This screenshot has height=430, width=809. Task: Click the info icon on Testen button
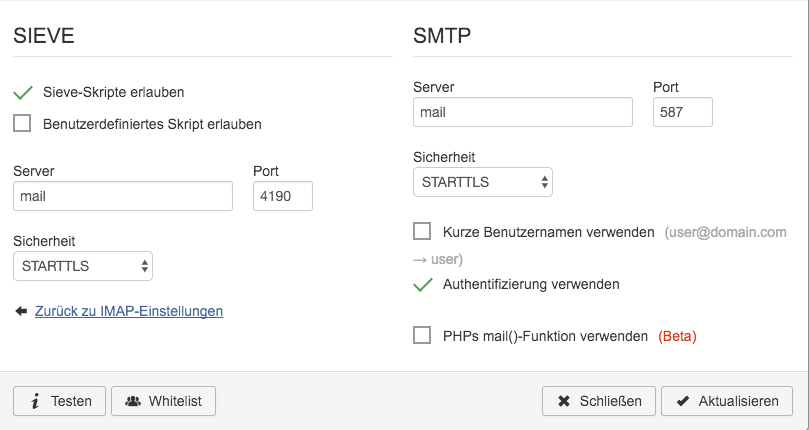point(35,401)
